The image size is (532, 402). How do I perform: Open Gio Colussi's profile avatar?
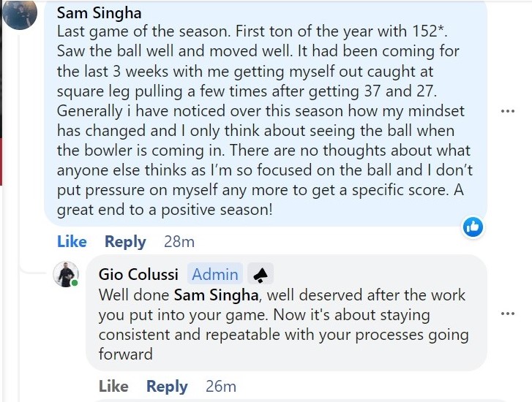click(x=66, y=274)
